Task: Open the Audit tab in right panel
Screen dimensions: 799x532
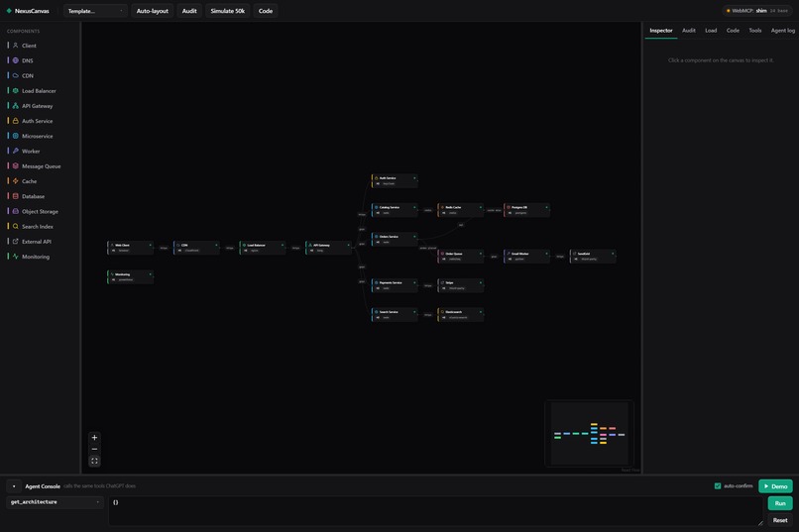Action: pos(689,31)
